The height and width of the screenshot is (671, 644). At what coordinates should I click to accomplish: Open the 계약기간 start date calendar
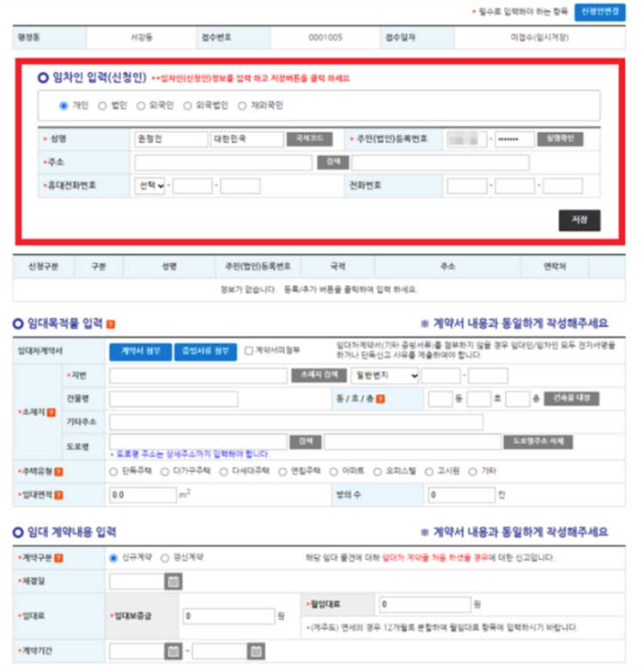(173, 651)
